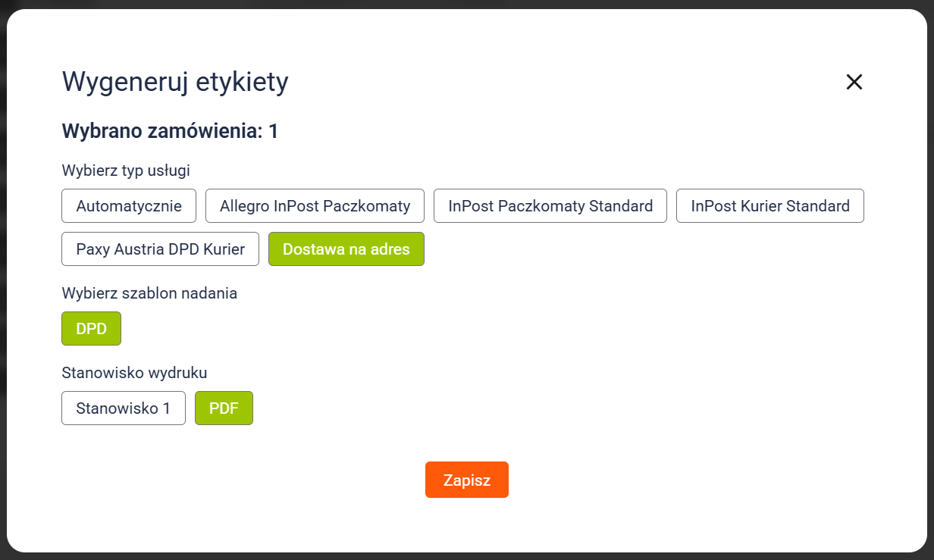This screenshot has width=934, height=560.
Task: Select the DPD shipping template
Action: pos(91,329)
